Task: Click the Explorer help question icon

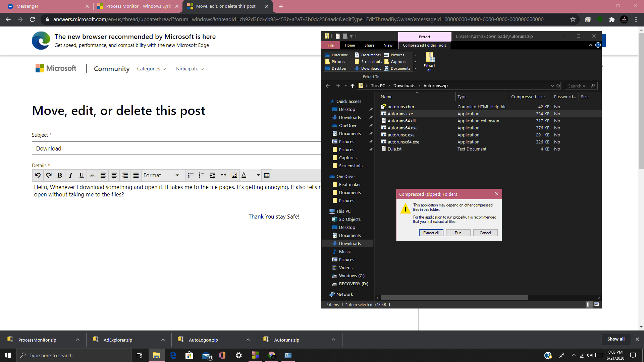Action: pyautogui.click(x=598, y=45)
